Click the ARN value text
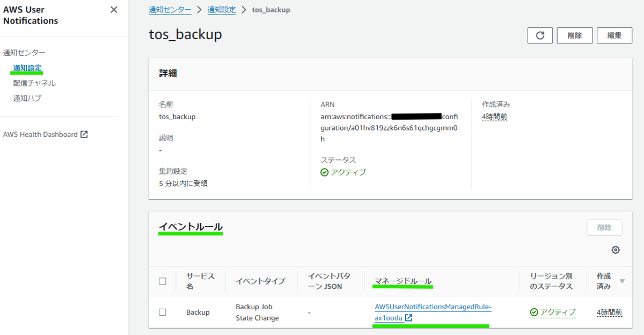The height and width of the screenshot is (335, 644). coord(389,128)
